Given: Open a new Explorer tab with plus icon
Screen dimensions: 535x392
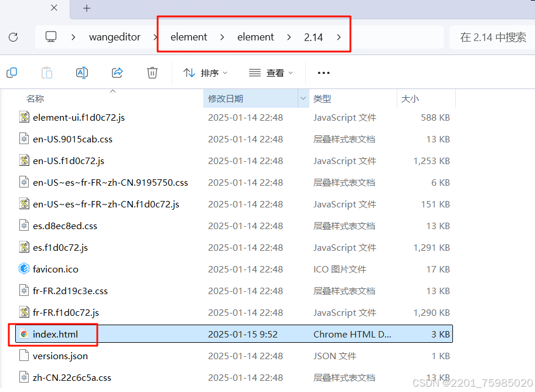Looking at the screenshot, I should tap(86, 9).
